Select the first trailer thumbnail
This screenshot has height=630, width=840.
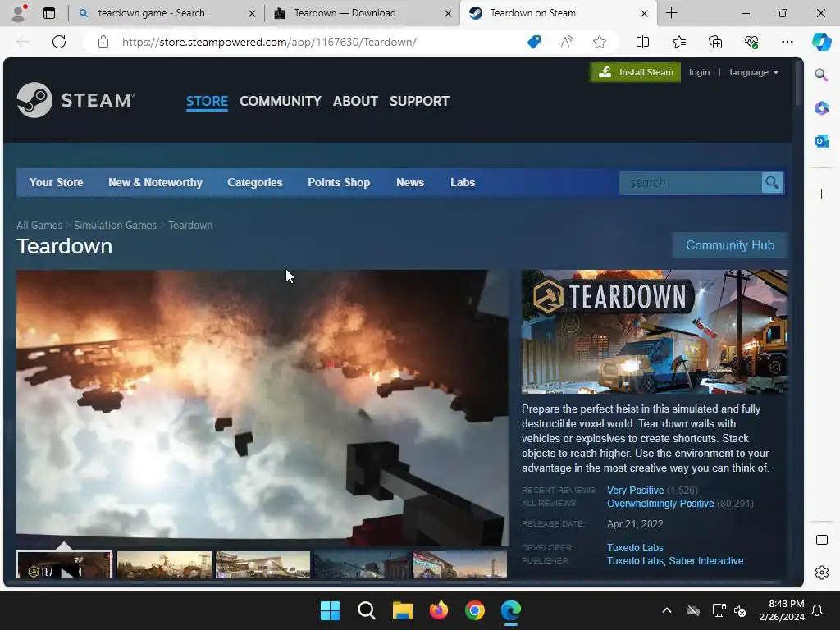point(64,564)
